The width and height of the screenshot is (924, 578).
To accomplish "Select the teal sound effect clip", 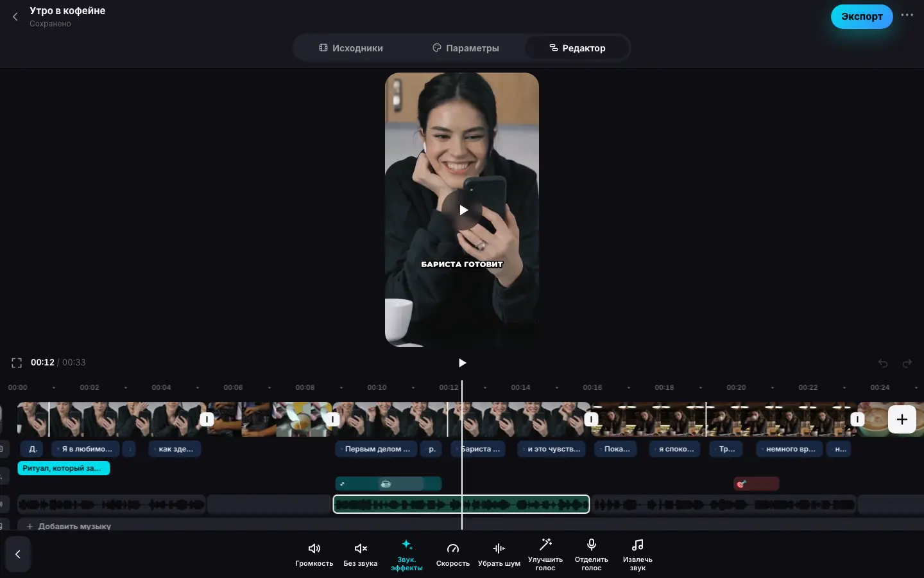I will [x=388, y=484].
